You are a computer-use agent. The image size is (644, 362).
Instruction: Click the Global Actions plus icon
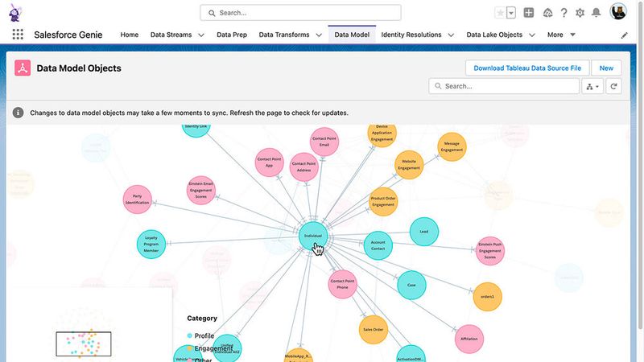click(x=529, y=13)
